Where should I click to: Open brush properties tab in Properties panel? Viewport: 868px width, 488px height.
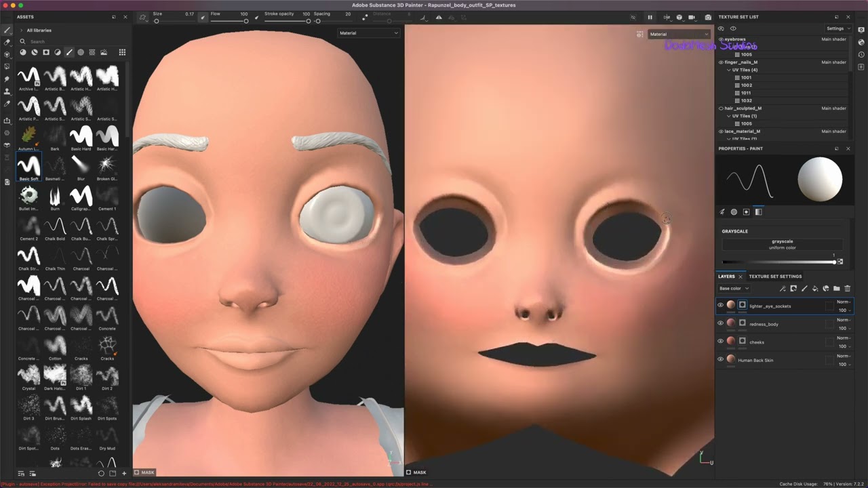click(x=722, y=212)
